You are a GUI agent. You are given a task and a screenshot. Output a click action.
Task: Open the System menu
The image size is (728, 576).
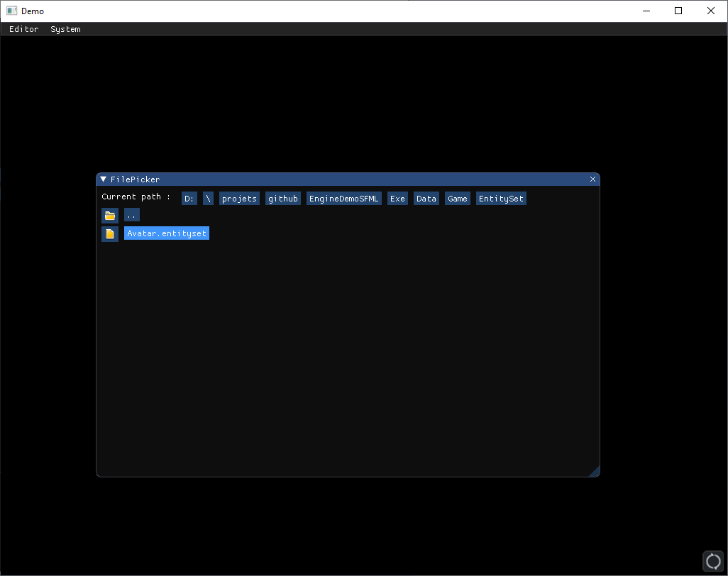(x=65, y=29)
